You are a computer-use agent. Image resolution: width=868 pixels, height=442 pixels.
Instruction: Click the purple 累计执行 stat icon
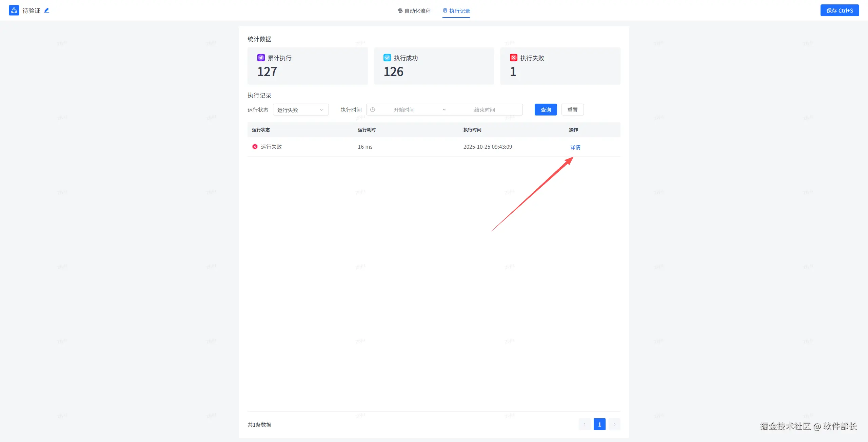(261, 58)
